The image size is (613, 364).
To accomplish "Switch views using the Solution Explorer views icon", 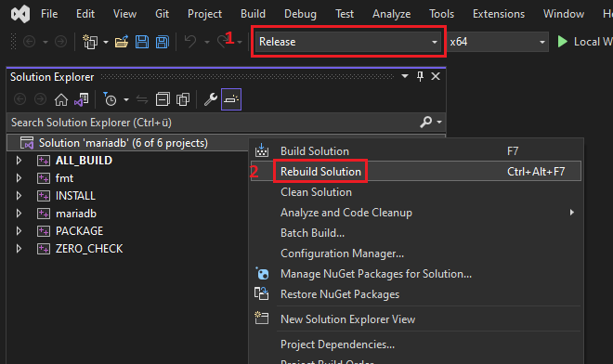I will click(82, 99).
